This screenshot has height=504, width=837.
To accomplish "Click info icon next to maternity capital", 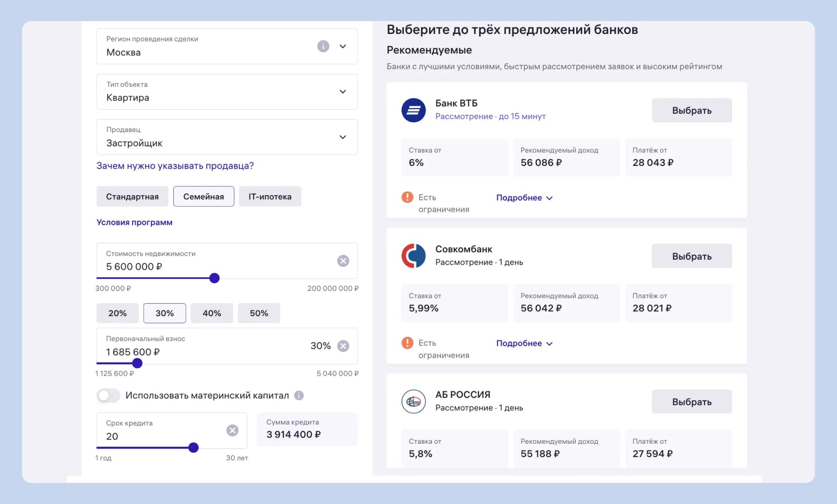I will pos(299,395).
